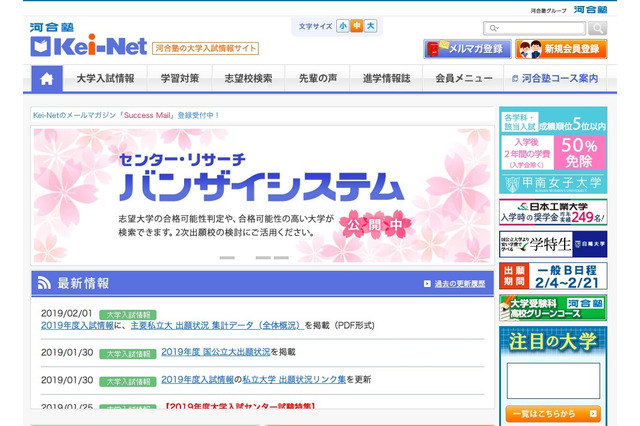Open 会員メニュー menu
This screenshot has height=426, width=640.
[x=464, y=78]
